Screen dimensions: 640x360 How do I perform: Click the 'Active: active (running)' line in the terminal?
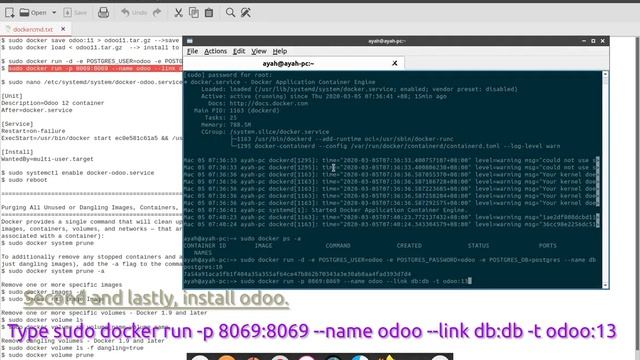click(324, 96)
